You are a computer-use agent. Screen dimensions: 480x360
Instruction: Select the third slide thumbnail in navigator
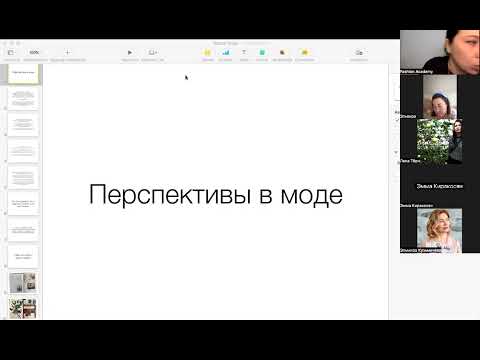[23, 124]
